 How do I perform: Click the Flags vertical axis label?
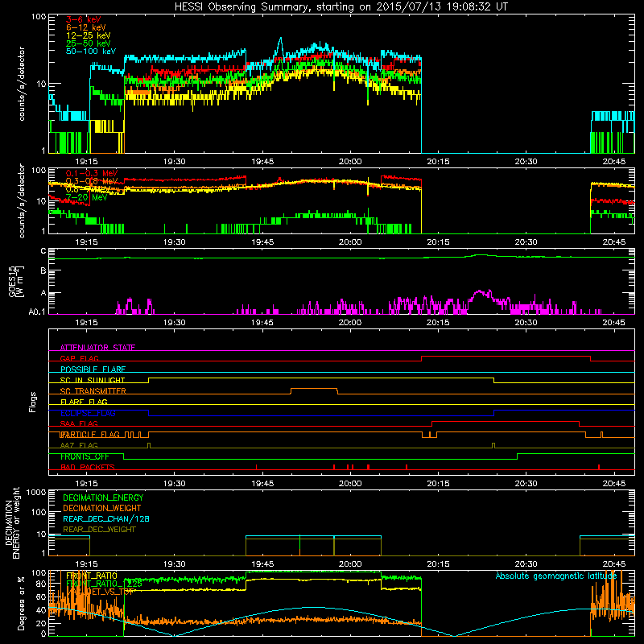[33, 402]
